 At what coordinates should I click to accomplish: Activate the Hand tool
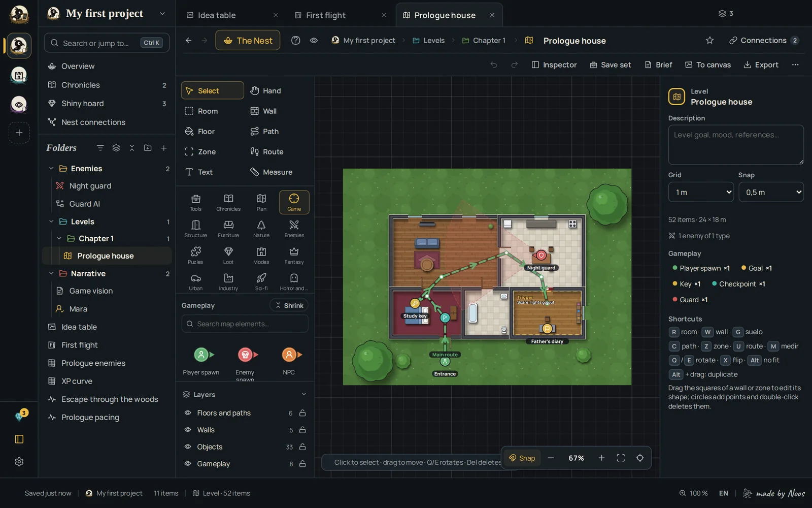tap(277, 90)
